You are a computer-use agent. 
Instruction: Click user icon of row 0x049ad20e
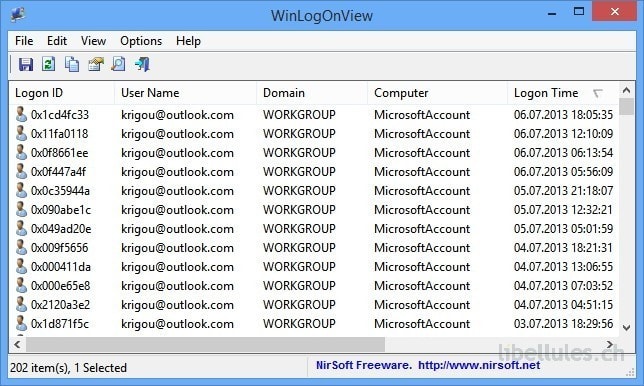coord(21,228)
